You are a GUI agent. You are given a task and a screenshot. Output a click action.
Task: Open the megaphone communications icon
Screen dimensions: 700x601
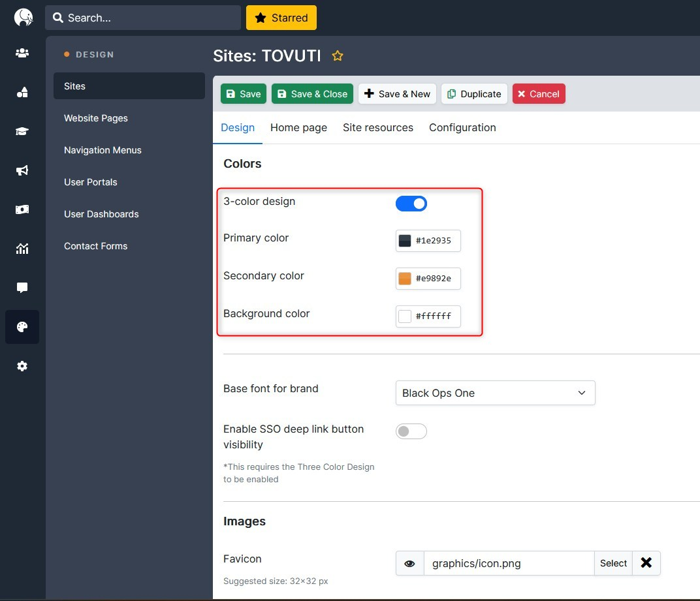pos(22,170)
